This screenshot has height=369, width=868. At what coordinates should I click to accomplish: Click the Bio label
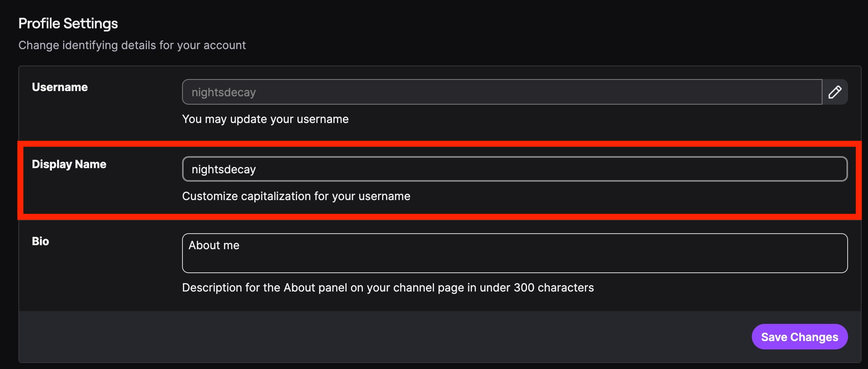click(x=40, y=241)
